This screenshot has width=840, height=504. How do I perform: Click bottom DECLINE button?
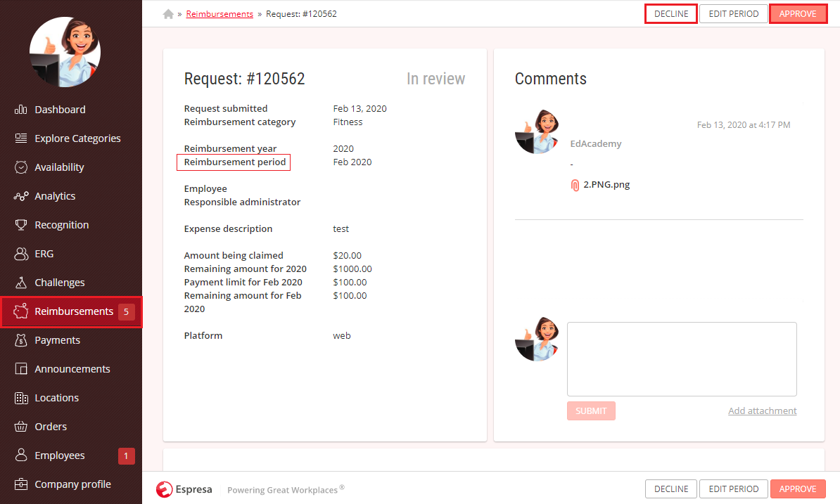pyautogui.click(x=670, y=489)
